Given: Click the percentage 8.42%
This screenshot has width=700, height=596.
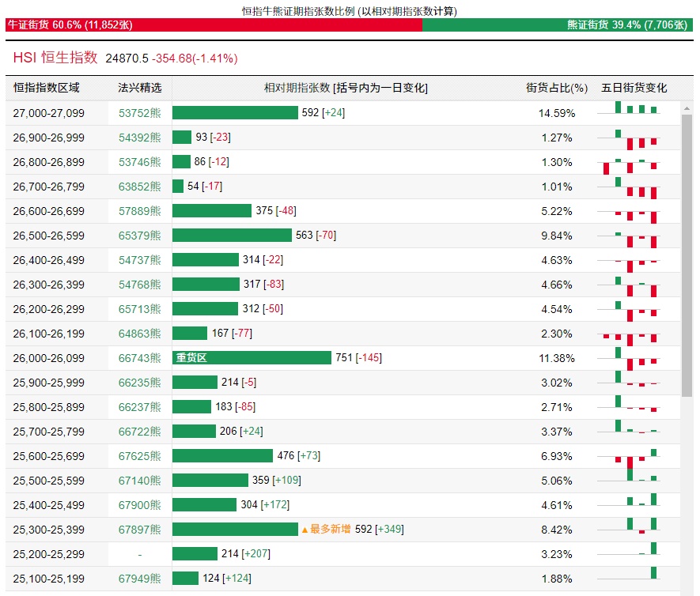Looking at the screenshot, I should (x=557, y=530).
